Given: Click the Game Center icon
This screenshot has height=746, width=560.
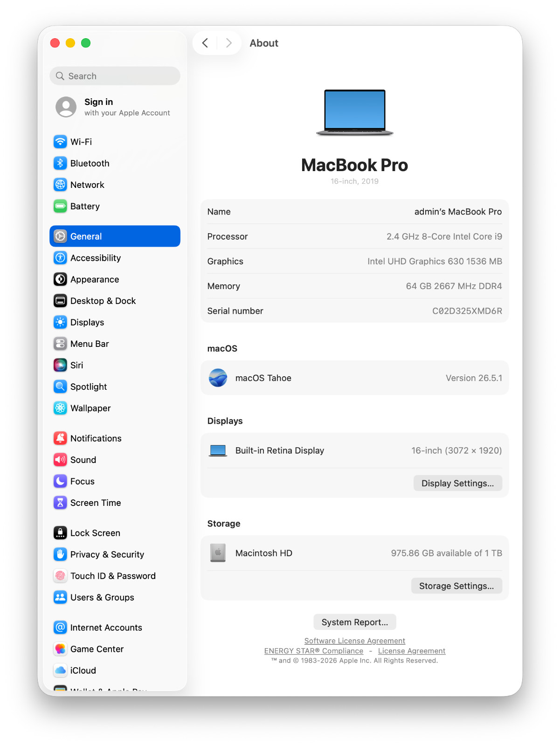Looking at the screenshot, I should (x=60, y=649).
